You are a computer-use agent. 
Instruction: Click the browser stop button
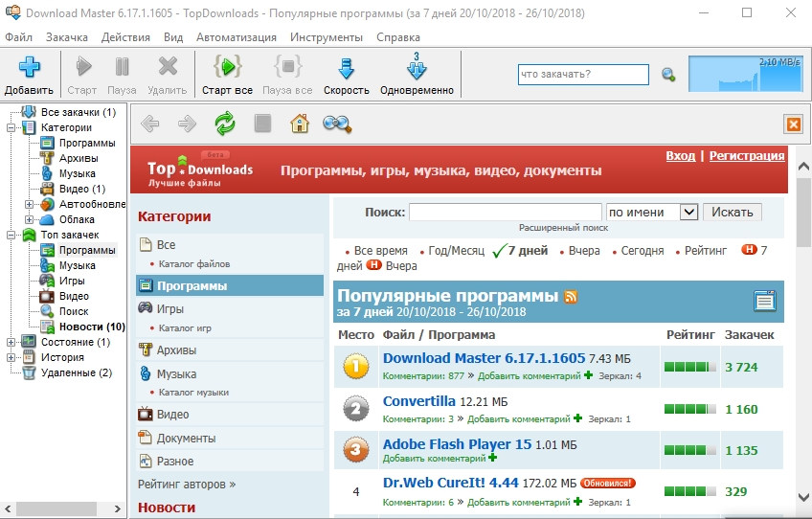click(x=262, y=124)
